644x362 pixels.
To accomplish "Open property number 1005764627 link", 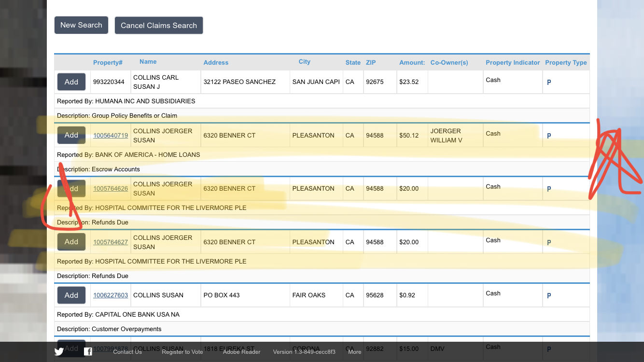I will click(111, 242).
